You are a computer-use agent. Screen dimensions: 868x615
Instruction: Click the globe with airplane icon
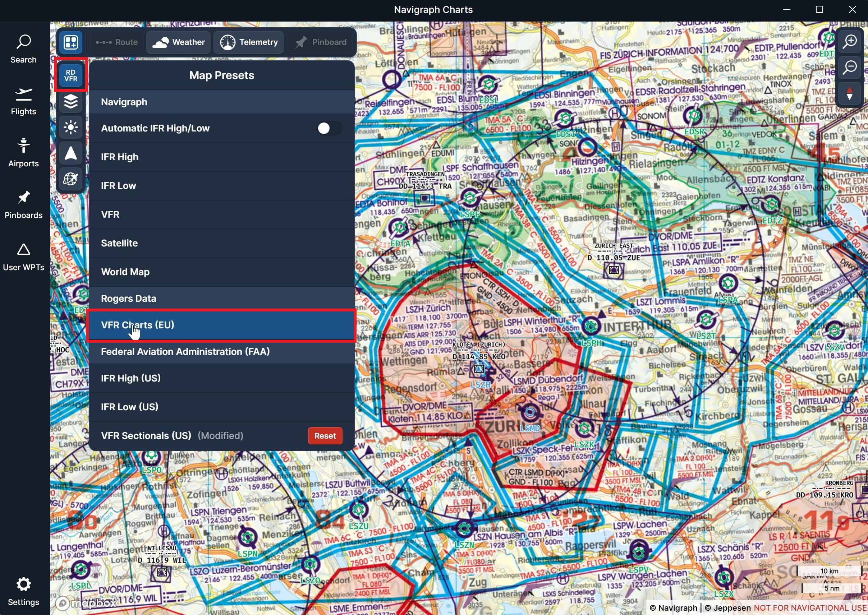[x=70, y=179]
